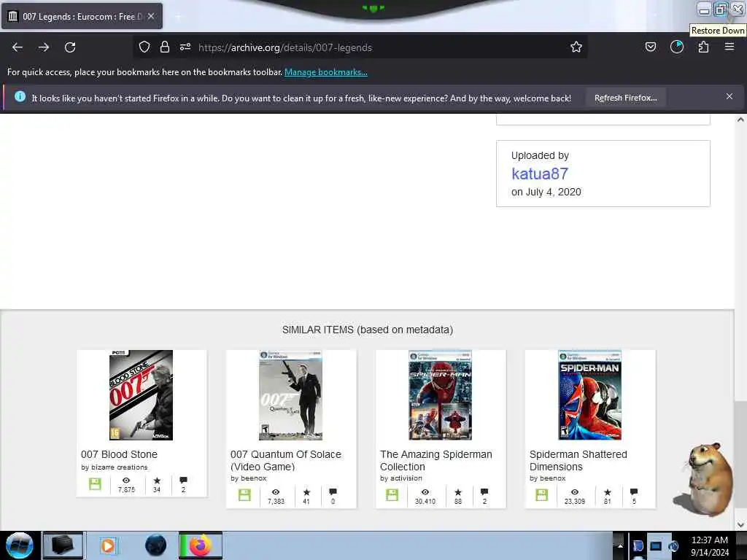Open Spiderman Shattered Dimensions title link
This screenshot has height=560, width=747.
click(578, 461)
